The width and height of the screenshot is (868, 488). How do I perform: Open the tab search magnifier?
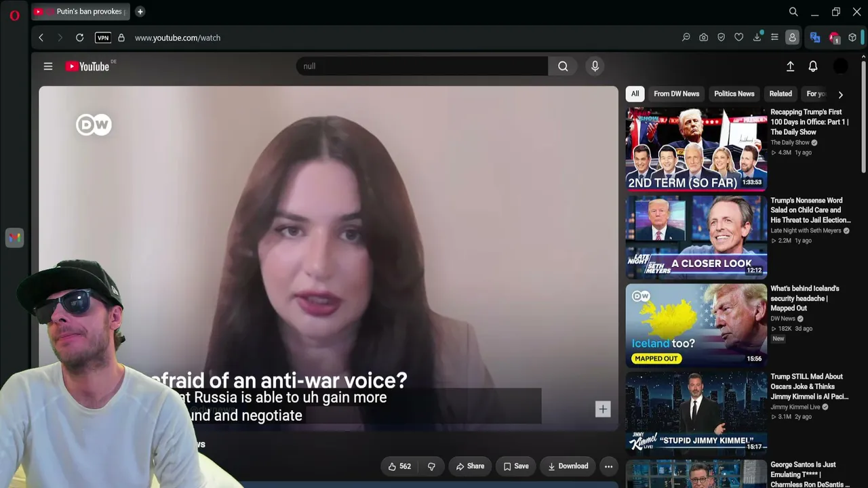click(793, 12)
